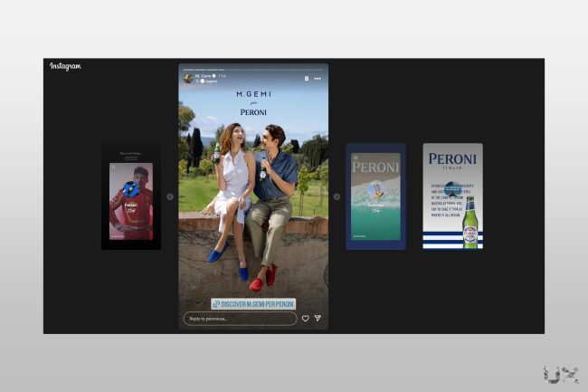Image resolution: width=588 pixels, height=392 pixels.
Task: Share story using paper plane icon
Action: [x=318, y=318]
